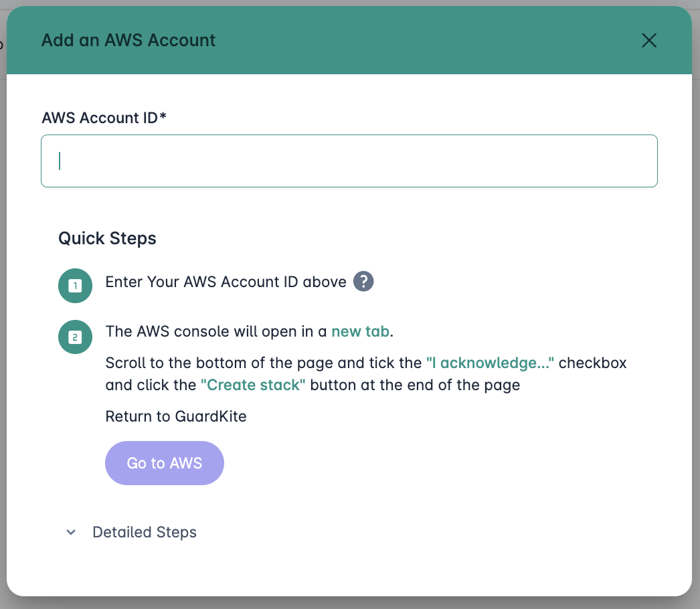
Task: Click the Return to GuardKite text
Action: click(175, 416)
